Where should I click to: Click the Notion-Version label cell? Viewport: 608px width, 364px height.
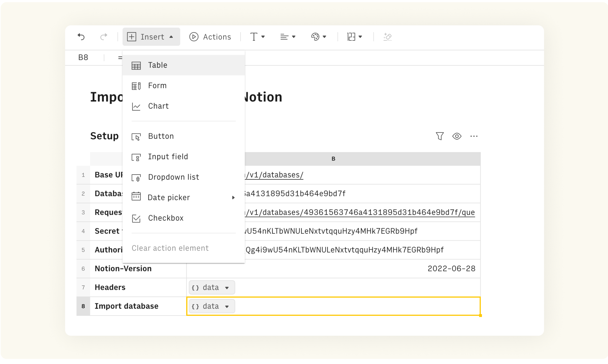click(138, 269)
